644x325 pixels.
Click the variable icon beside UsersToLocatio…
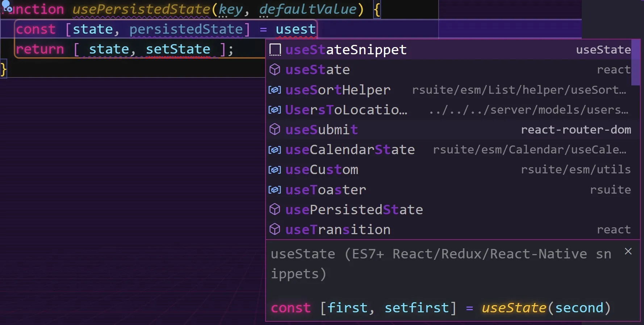275,110
